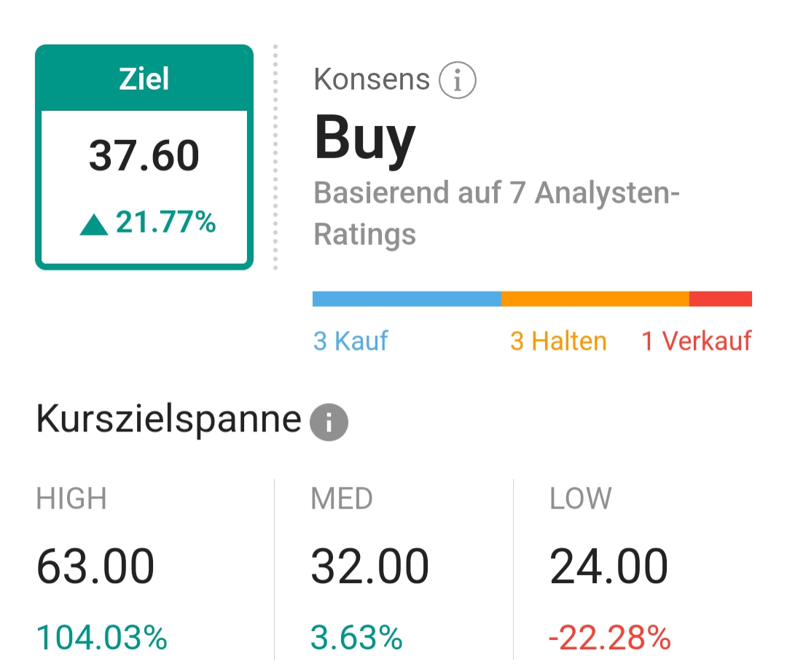
Task: Select the 1 Verkauf label
Action: tap(697, 341)
